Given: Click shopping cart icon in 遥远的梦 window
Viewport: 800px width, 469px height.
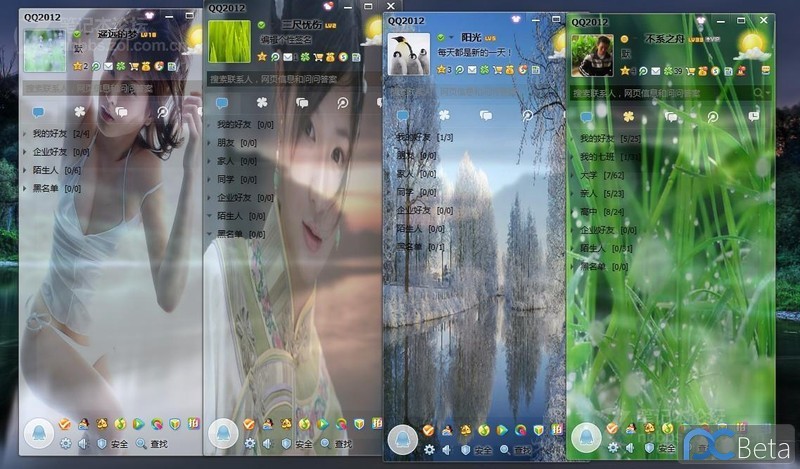Looking at the screenshot, I should click(134, 66).
